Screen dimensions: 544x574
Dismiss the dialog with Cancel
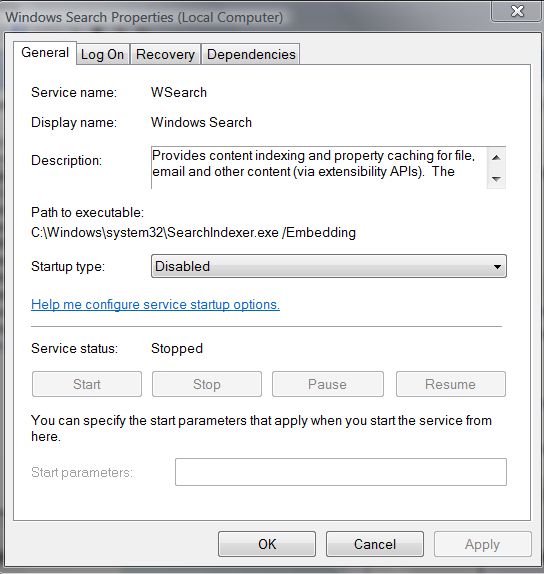pyautogui.click(x=375, y=544)
